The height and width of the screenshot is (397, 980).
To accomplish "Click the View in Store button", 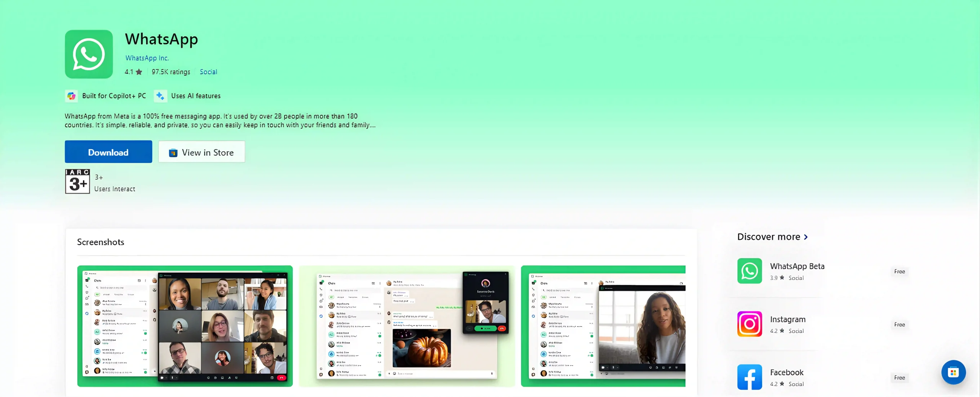I will [x=202, y=152].
